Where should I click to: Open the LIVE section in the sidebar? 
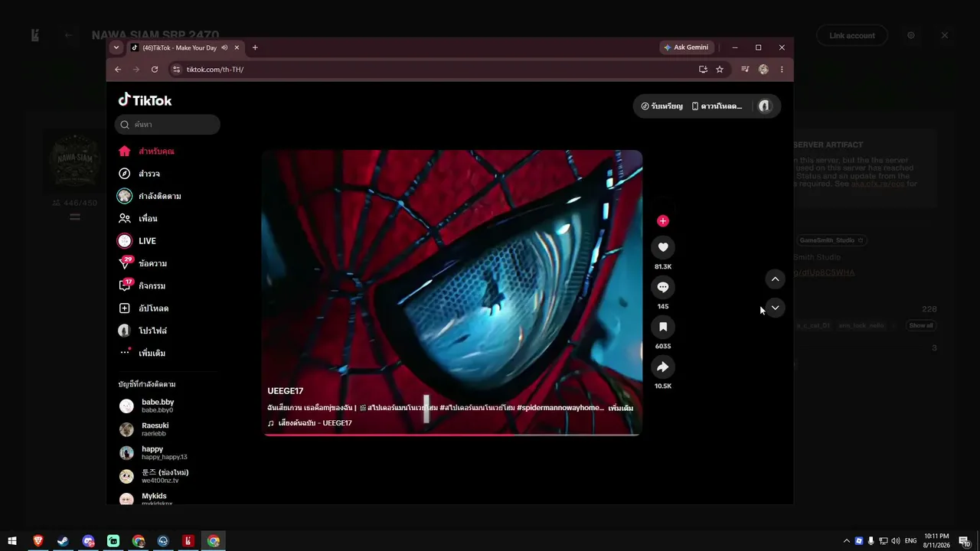pos(137,241)
